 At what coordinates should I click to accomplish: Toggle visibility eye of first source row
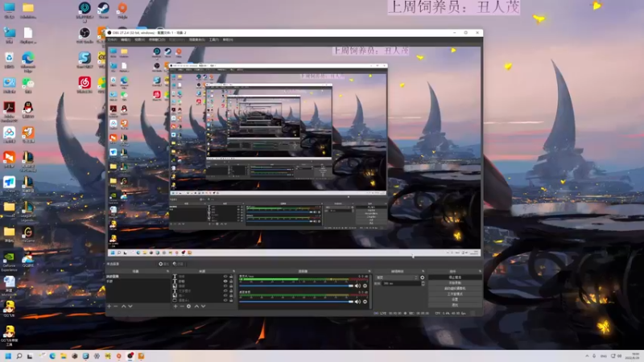[x=225, y=276]
